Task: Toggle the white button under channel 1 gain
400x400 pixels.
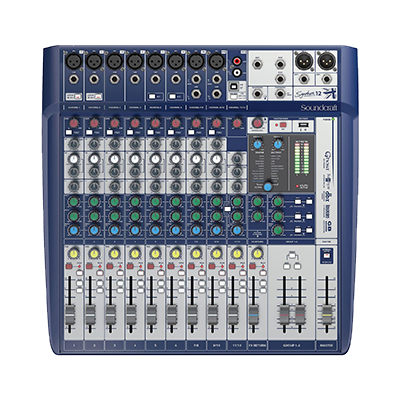Action: [69, 133]
